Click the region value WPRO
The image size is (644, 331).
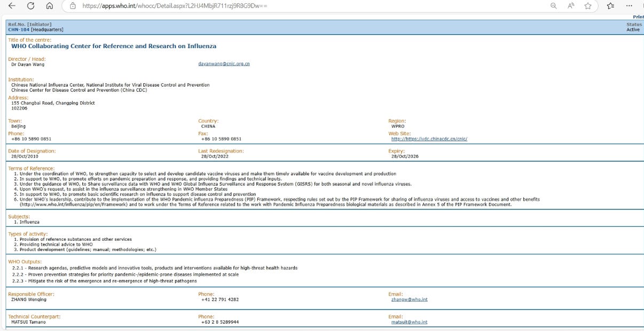398,127
